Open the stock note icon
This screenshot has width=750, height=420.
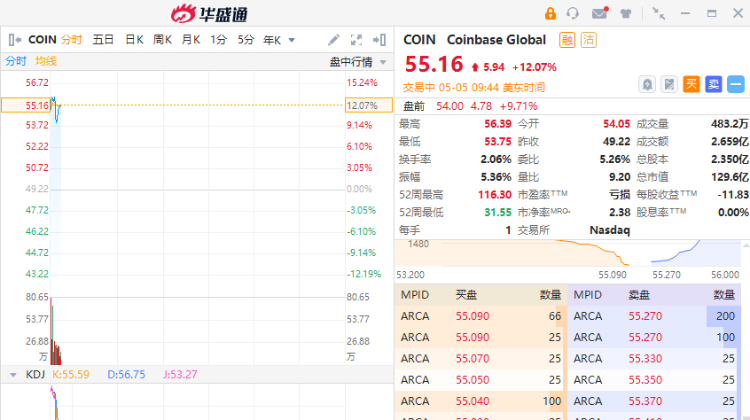[669, 84]
